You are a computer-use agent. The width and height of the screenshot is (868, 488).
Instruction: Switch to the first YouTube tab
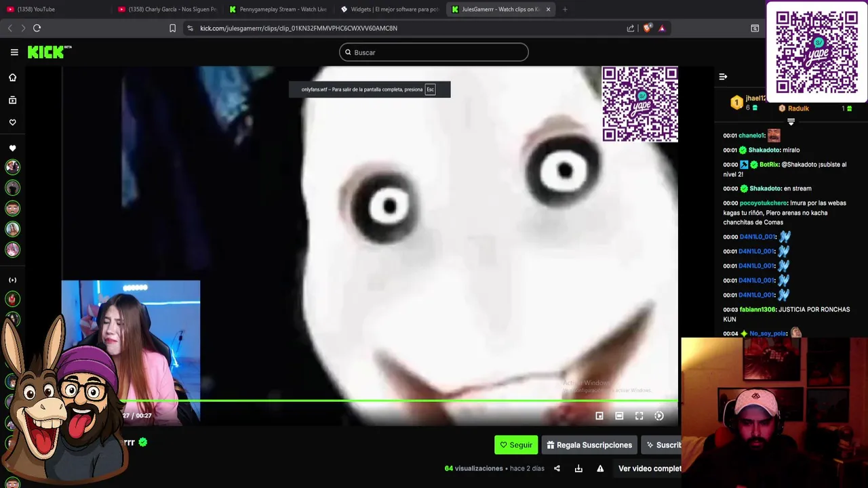pyautogui.click(x=54, y=9)
